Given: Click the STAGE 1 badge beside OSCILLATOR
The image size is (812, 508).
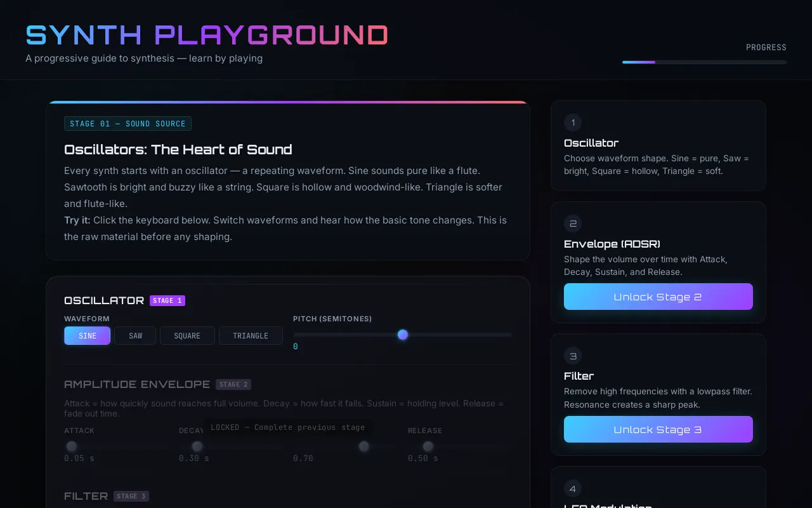Looking at the screenshot, I should tap(167, 300).
